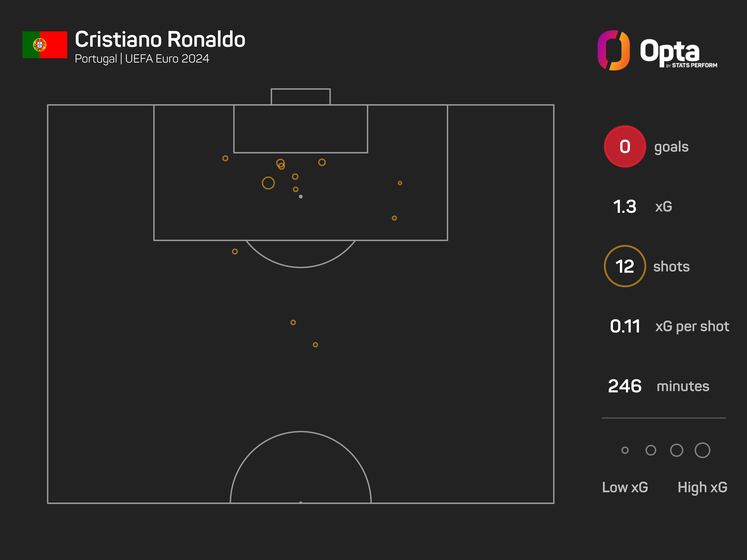747x560 pixels.
Task: Click the largest orange shot circle in box
Action: click(x=268, y=183)
